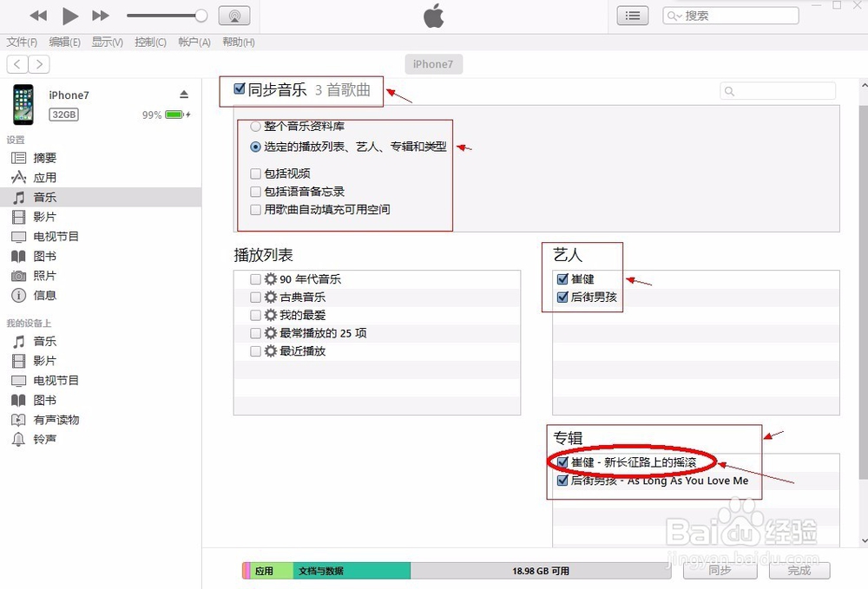Enable 用歌曲自动填充可用空间 checkbox
Image resolution: width=868 pixels, height=589 pixels.
point(255,210)
